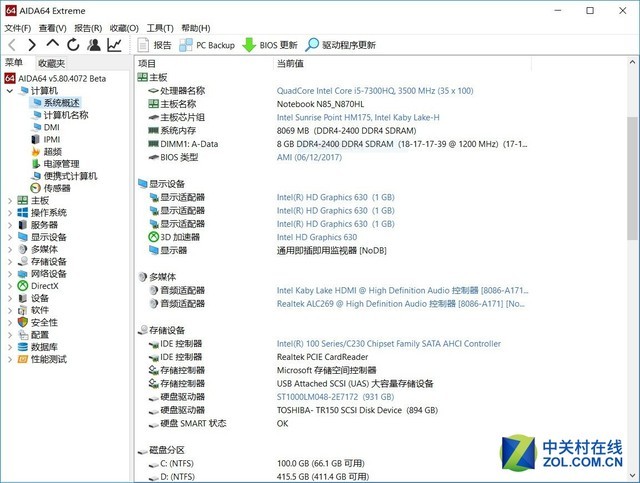Viewport: 640px width, 483px height.
Task: Click the scrollbar down arrow
Action: point(632,476)
